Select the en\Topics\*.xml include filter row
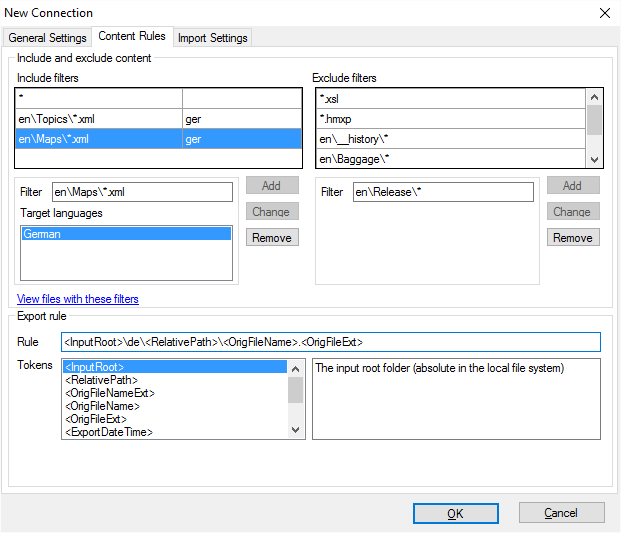The image size is (621, 533). coord(98,119)
